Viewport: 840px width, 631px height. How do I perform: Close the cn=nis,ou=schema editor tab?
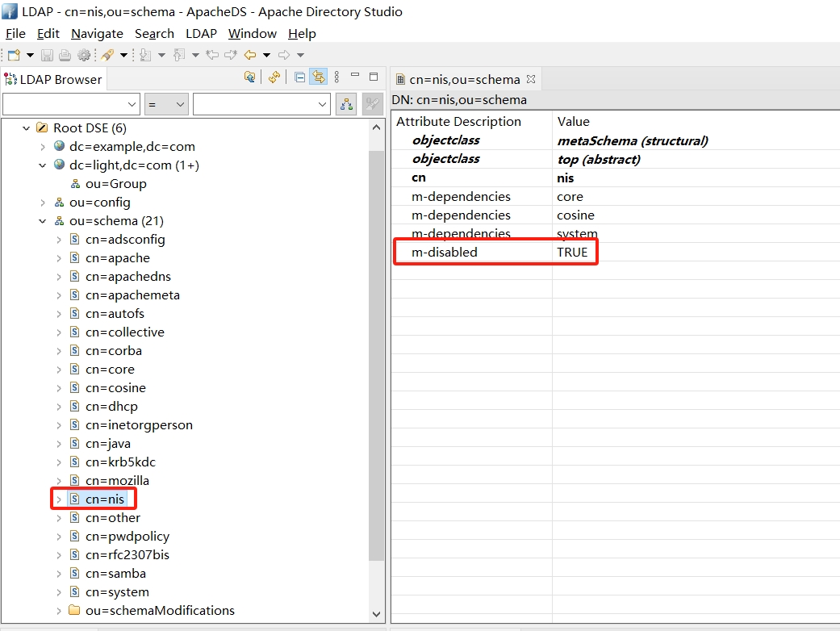(531, 79)
